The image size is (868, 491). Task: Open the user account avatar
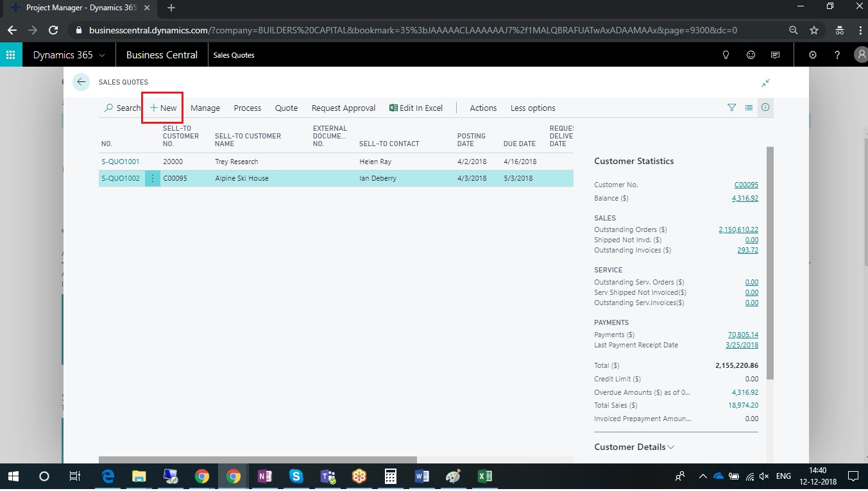click(861, 55)
